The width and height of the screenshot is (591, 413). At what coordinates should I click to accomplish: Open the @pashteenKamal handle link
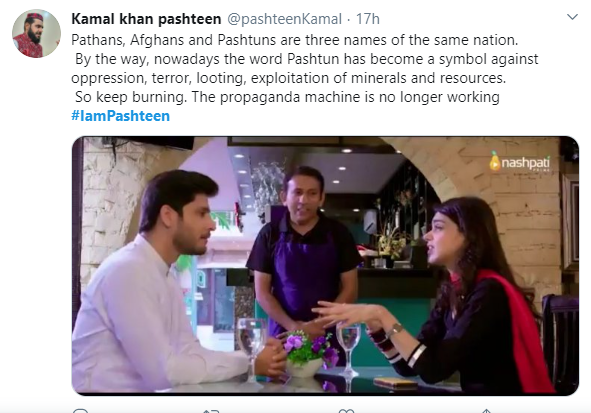pyautogui.click(x=285, y=19)
